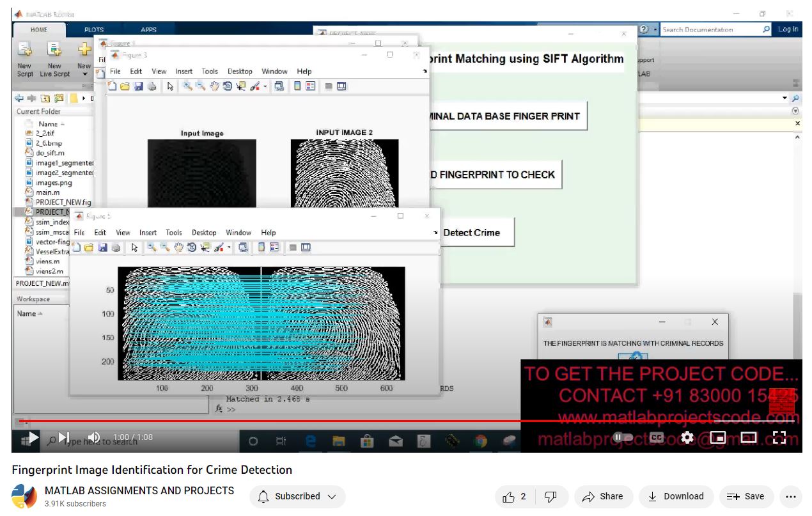Select Zoom Out tool in Figure 3 toolbar
This screenshot has height=516, width=812.
coord(201,86)
